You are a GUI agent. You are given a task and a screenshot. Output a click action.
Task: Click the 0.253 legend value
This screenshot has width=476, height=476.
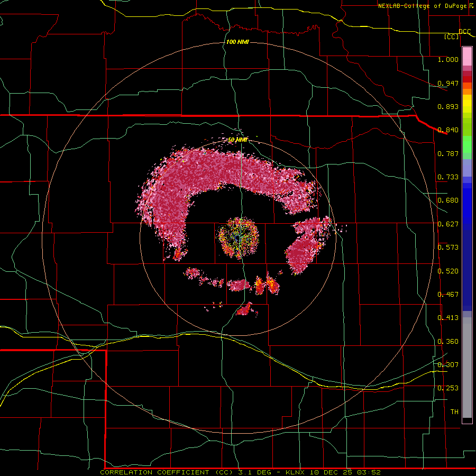pos(448,388)
